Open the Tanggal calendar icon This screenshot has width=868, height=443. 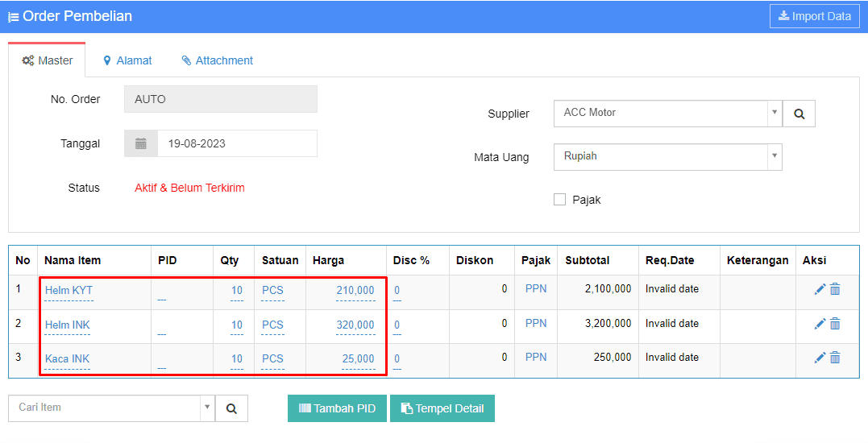pyautogui.click(x=141, y=143)
